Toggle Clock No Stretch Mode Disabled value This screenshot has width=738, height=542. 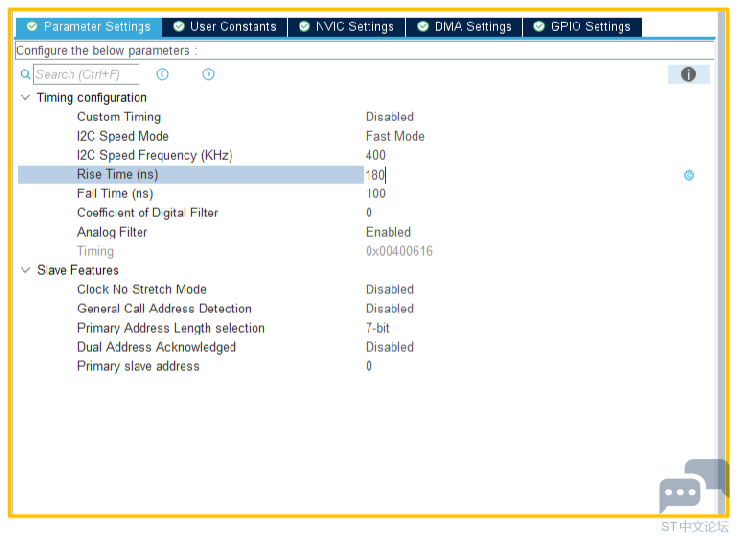click(389, 290)
